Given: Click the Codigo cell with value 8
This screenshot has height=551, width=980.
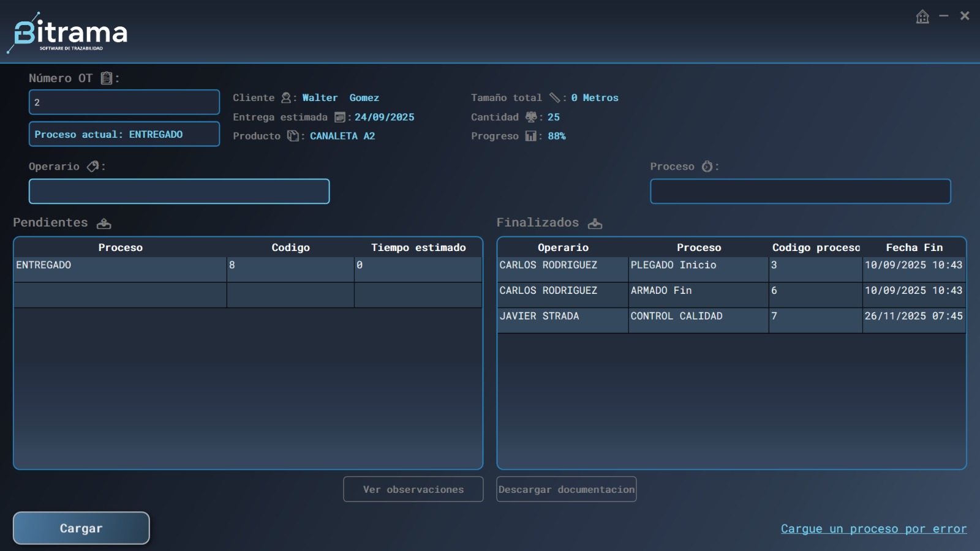Looking at the screenshot, I should pyautogui.click(x=291, y=269).
